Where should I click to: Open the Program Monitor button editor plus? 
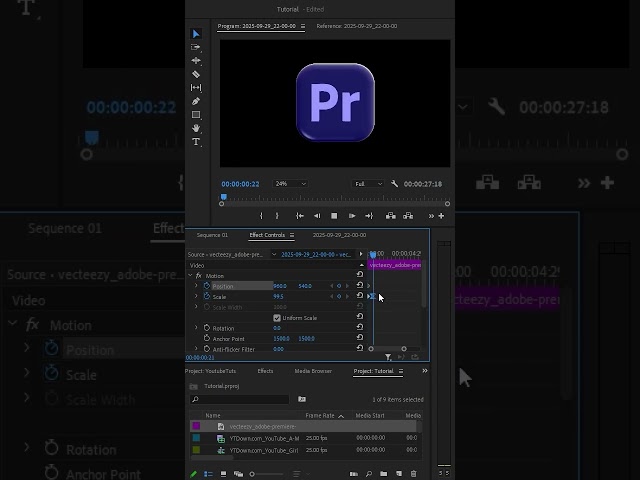click(441, 216)
